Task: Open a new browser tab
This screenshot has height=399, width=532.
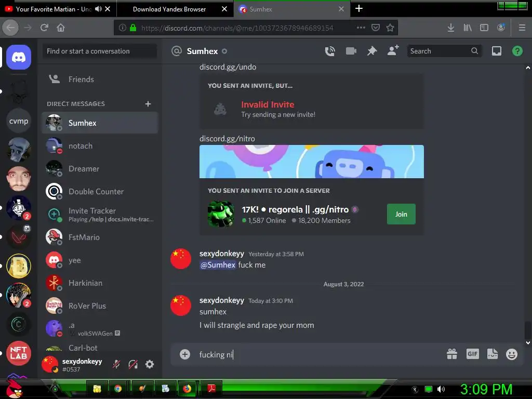Action: tap(359, 8)
